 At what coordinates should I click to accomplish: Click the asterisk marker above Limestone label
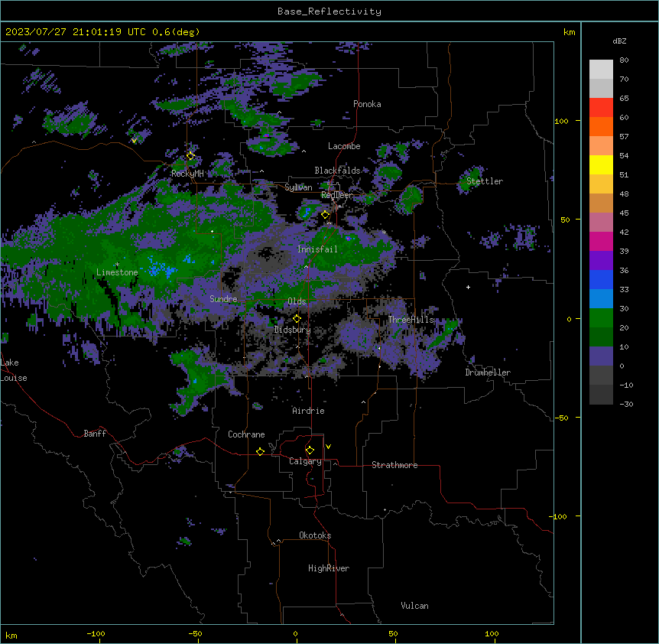117,265
